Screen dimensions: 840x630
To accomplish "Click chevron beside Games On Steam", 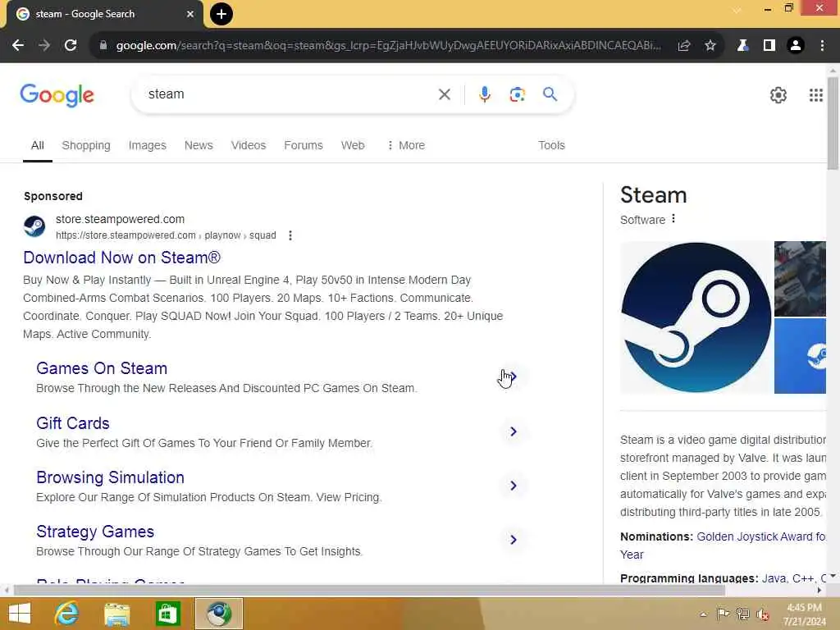I will point(513,377).
